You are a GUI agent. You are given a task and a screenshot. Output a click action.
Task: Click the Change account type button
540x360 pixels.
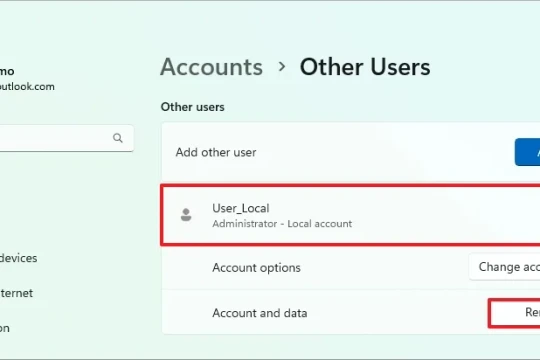point(504,267)
